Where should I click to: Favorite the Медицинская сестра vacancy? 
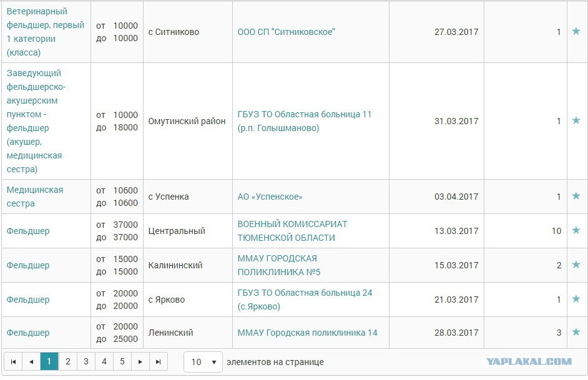pyautogui.click(x=576, y=196)
